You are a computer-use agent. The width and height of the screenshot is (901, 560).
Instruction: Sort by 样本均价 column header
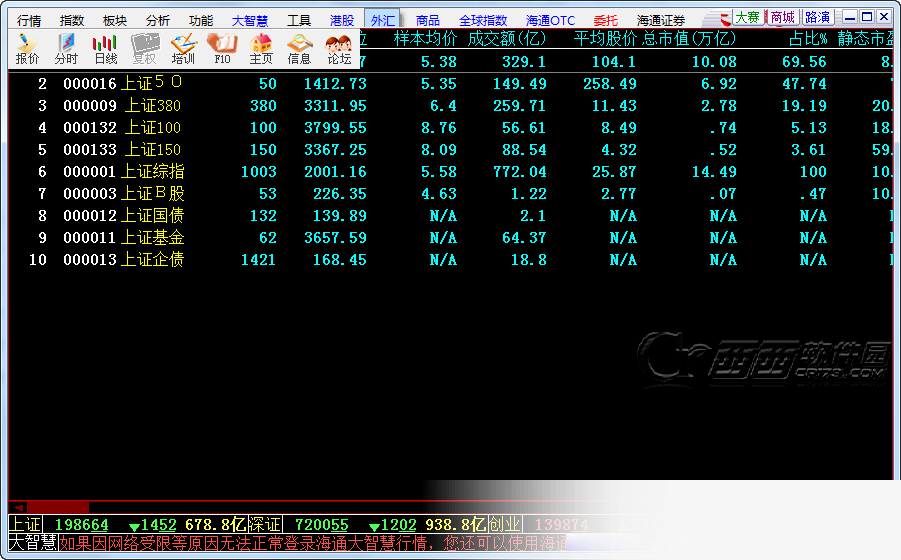click(425, 39)
